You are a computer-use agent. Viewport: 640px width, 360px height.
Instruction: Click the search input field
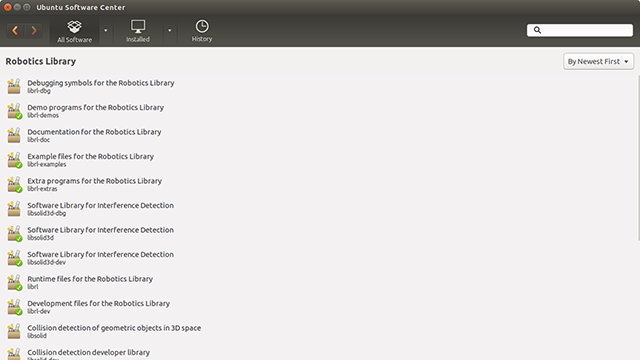(580, 30)
